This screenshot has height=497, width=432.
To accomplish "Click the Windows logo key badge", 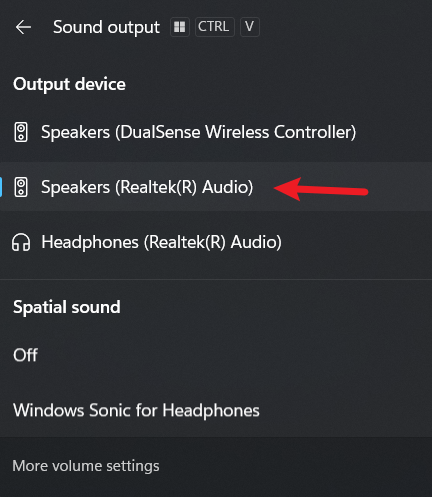I will [180, 27].
